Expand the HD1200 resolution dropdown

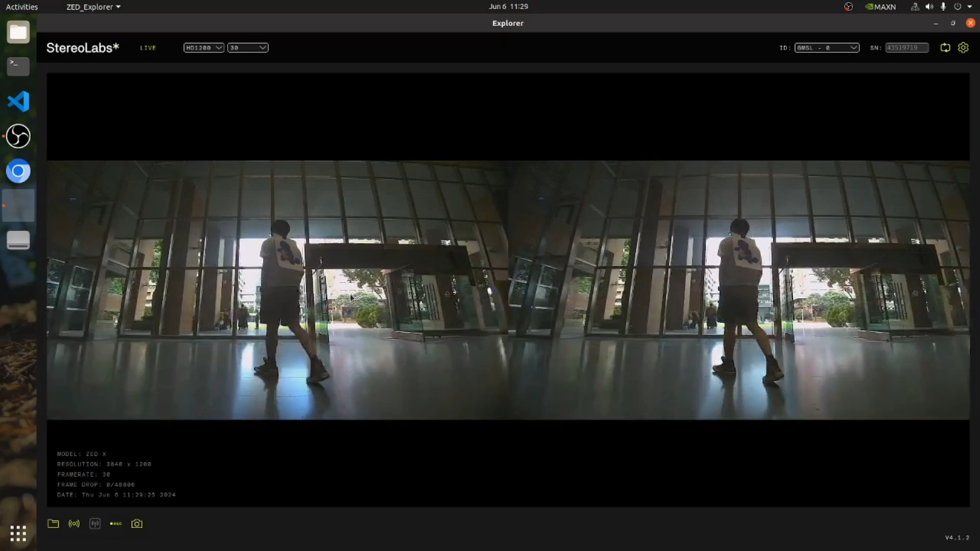coord(204,47)
